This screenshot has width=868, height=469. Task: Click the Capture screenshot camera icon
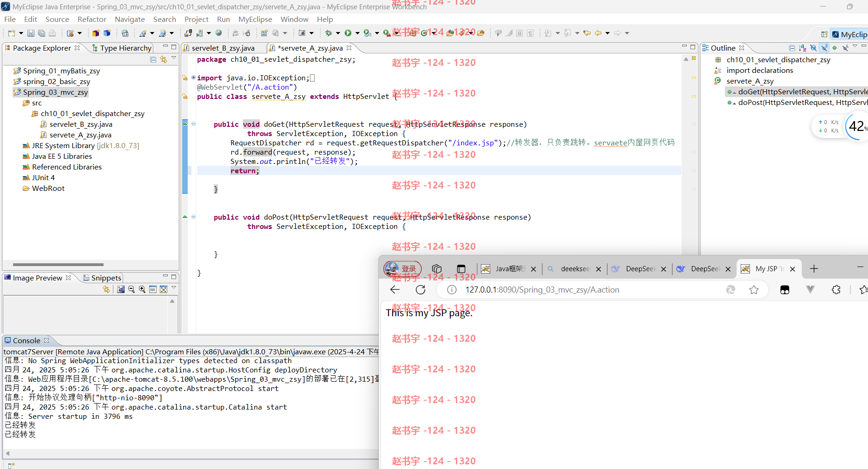[x=302, y=33]
